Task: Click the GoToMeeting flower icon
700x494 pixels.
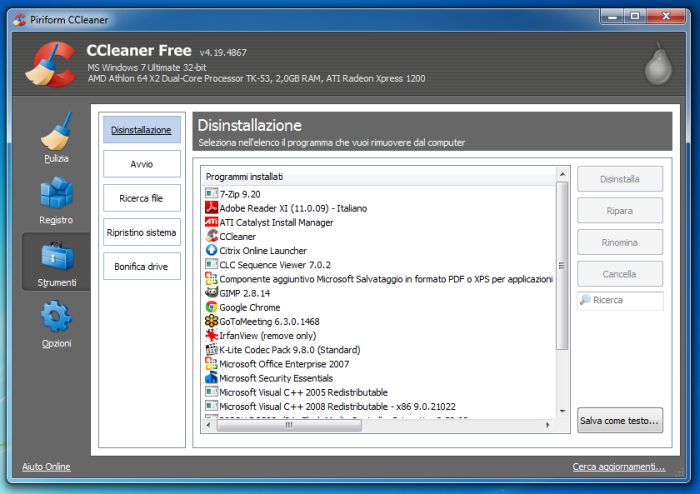Action: 211,321
